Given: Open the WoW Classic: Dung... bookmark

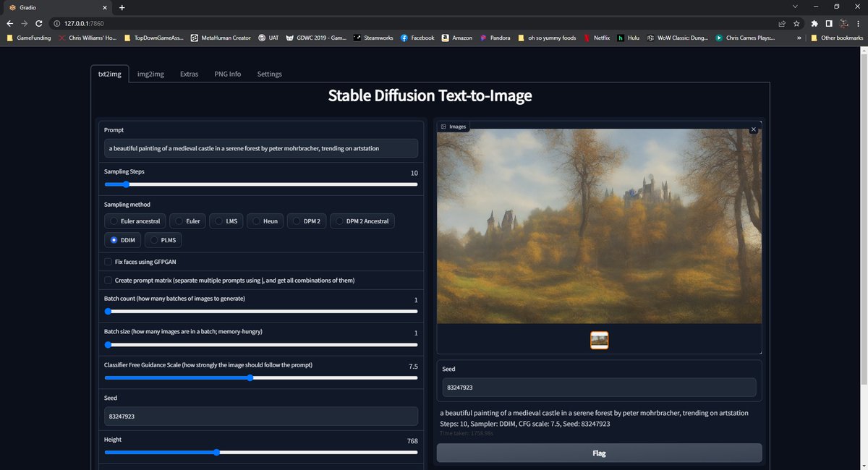Looking at the screenshot, I should coord(678,38).
